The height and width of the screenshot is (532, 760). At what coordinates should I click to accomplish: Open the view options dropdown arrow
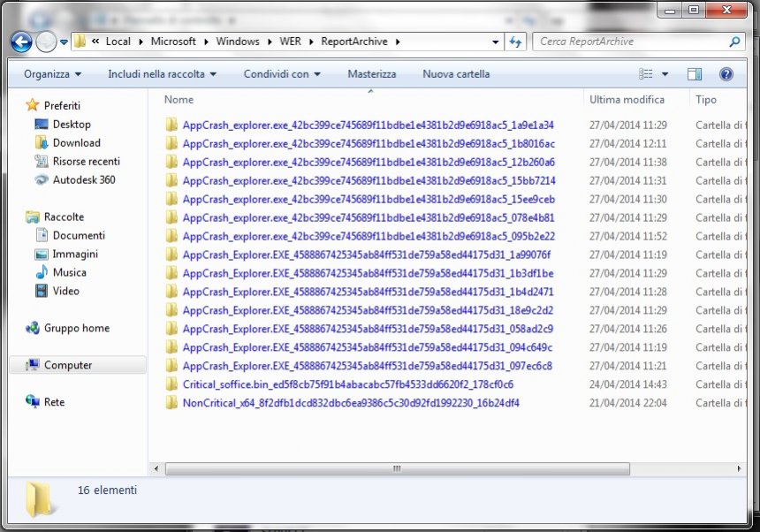click(665, 74)
